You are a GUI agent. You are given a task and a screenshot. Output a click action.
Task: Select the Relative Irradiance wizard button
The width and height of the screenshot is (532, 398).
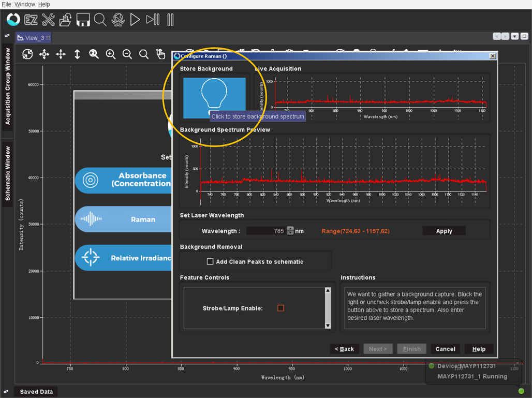pos(124,258)
